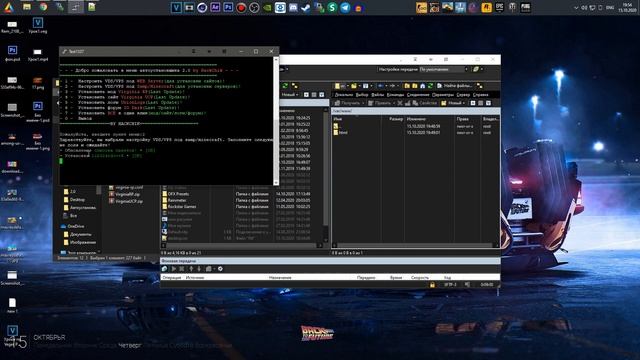The height and width of the screenshot is (360, 640).
Task: Click the remote Properties button
Action: (425, 103)
